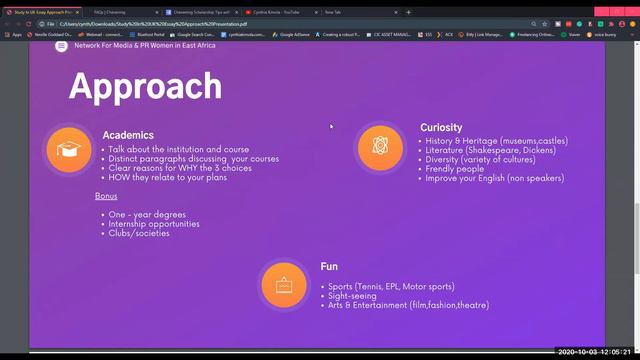Open the green circular extension icon
Screen dimensions: 640x360
pyautogui.click(x=579, y=24)
